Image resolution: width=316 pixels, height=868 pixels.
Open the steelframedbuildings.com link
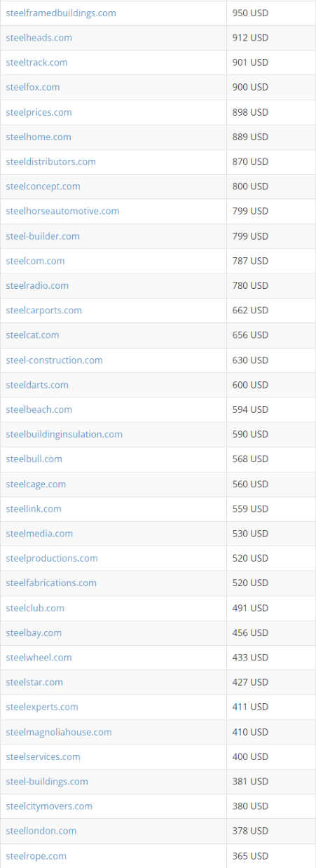click(61, 13)
